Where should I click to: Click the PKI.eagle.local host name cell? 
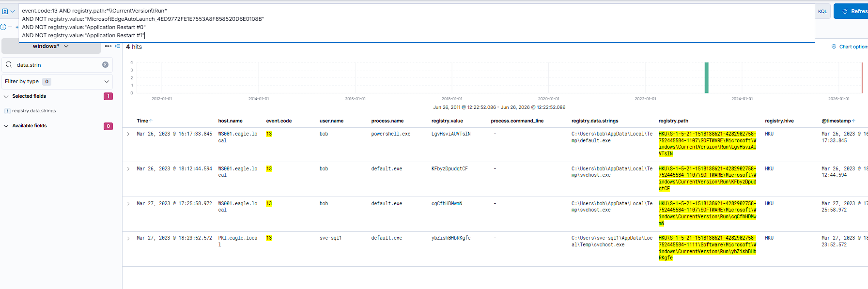pyautogui.click(x=237, y=242)
